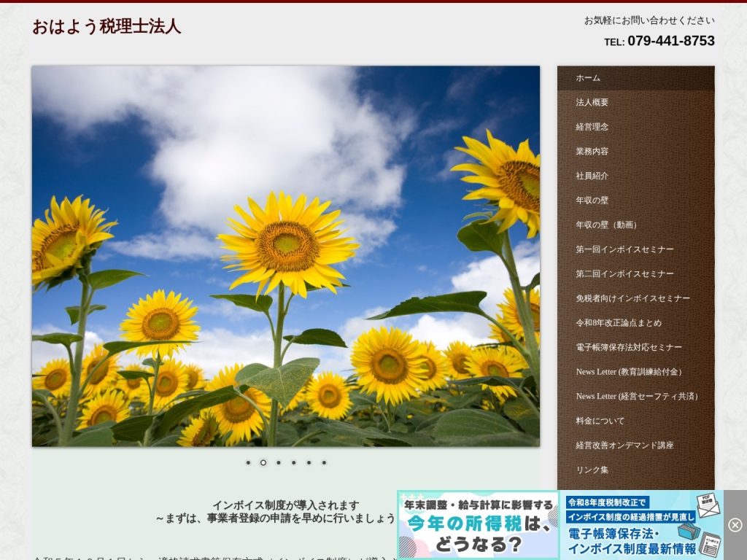Open News Letter (教育訓練給付金)
Screen dimensions: 747x560
pyautogui.click(x=636, y=372)
